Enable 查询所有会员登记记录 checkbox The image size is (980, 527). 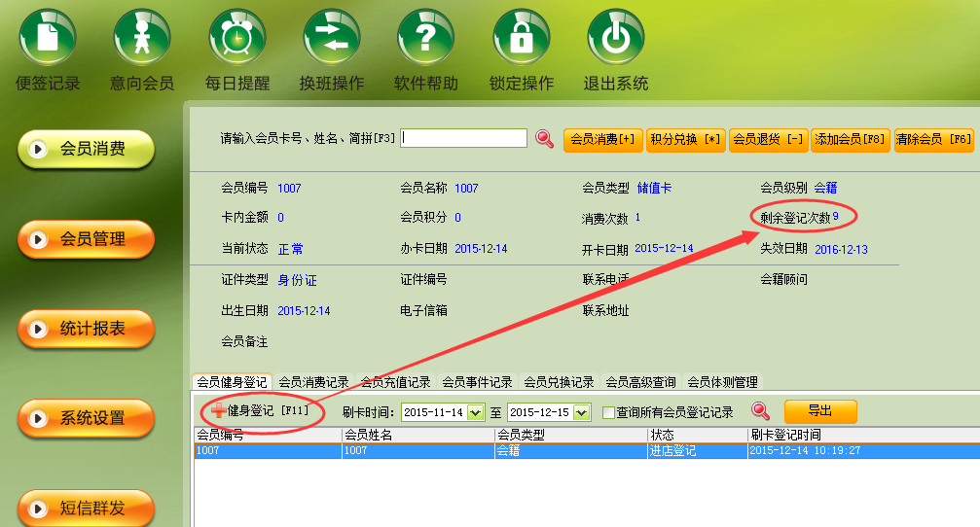[608, 412]
